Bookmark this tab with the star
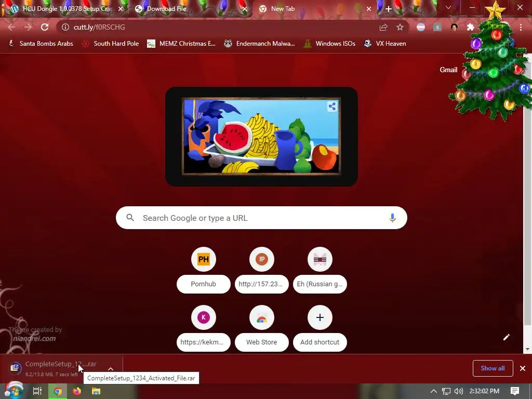Image resolution: width=532 pixels, height=399 pixels. (x=400, y=27)
